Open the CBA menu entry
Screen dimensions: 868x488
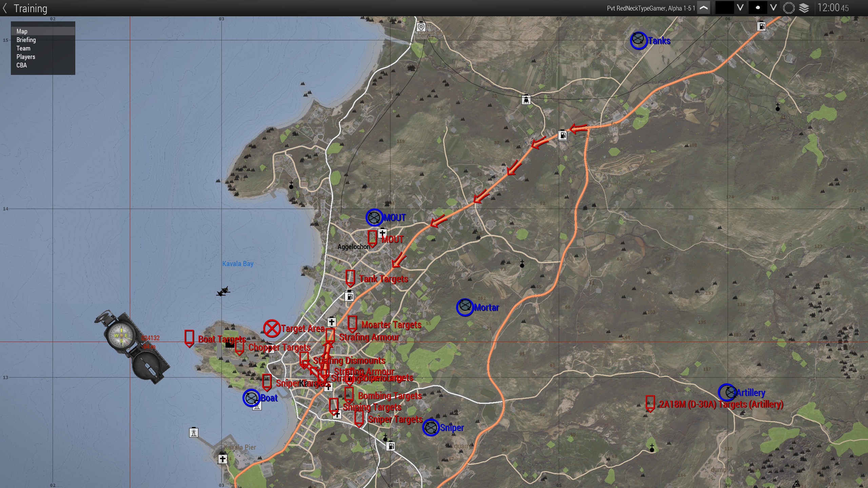tap(22, 65)
